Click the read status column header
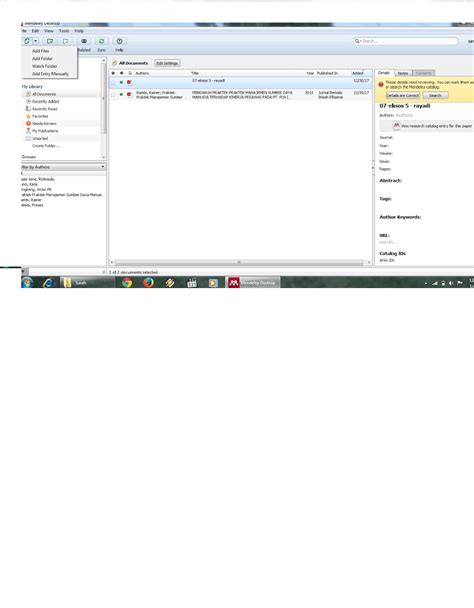This screenshot has width=474, height=608. [121, 73]
